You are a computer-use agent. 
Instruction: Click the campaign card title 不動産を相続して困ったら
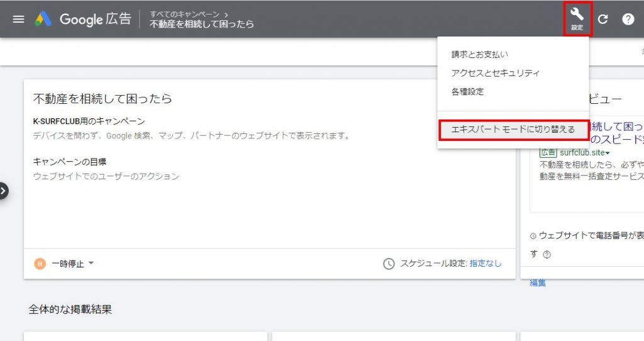pos(103,99)
